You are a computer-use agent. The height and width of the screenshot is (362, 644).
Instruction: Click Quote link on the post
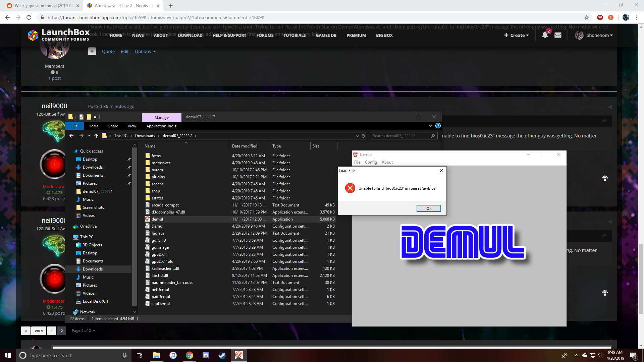pyautogui.click(x=108, y=51)
